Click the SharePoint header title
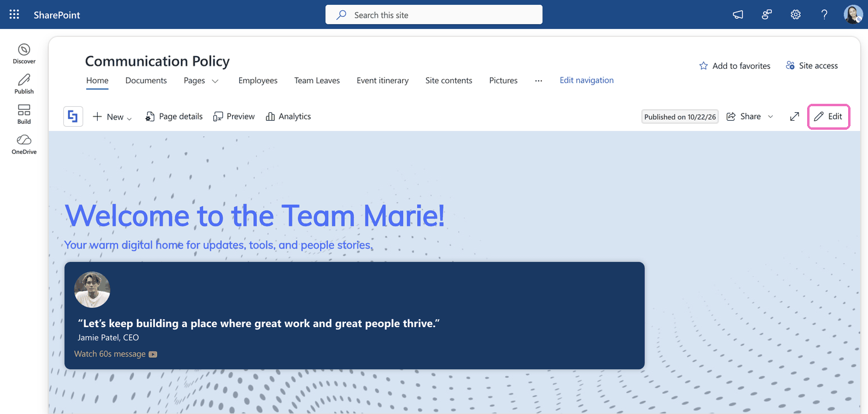Image resolution: width=868 pixels, height=414 pixels. point(57,14)
